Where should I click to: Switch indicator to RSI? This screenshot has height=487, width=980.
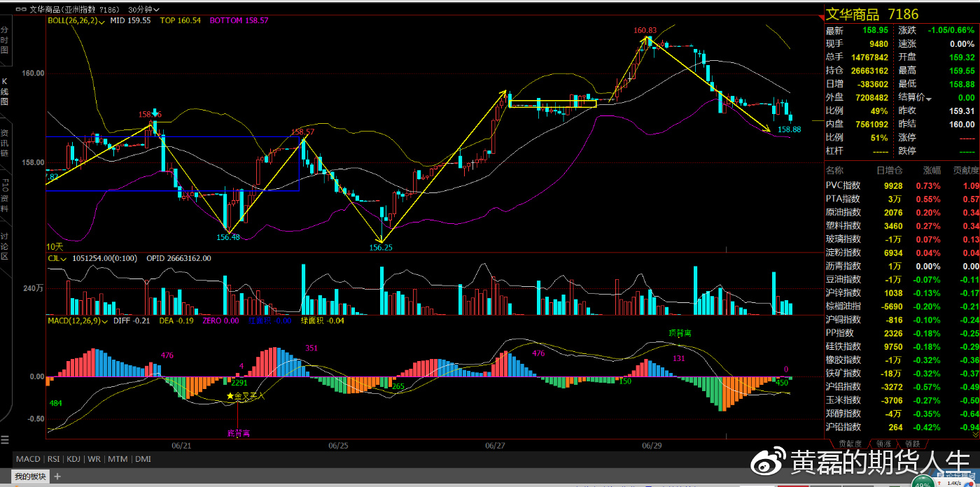[53, 459]
